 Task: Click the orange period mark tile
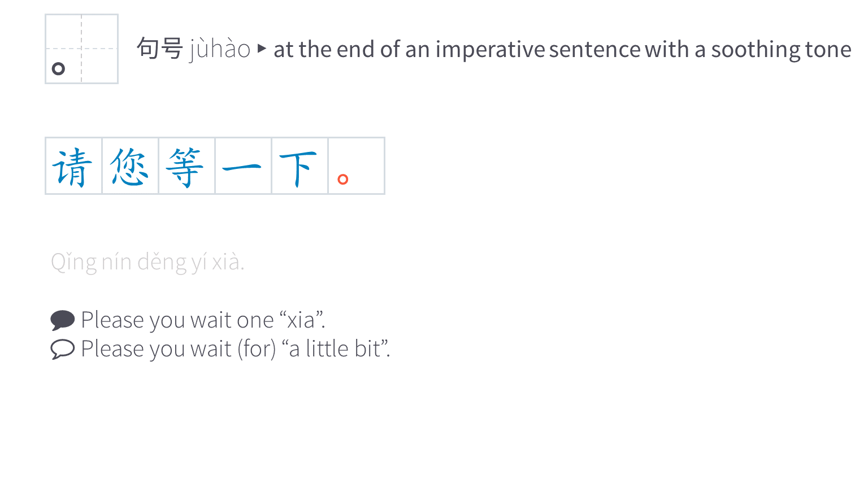(357, 166)
